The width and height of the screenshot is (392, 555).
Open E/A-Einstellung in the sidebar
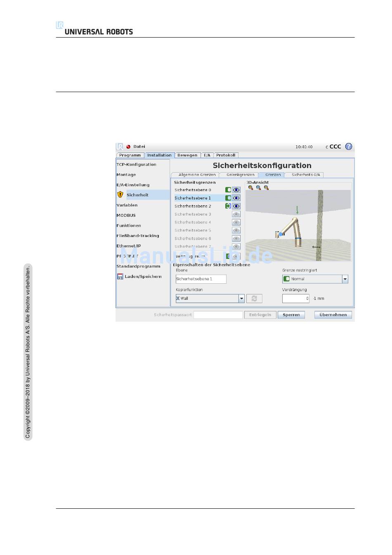pos(133,185)
